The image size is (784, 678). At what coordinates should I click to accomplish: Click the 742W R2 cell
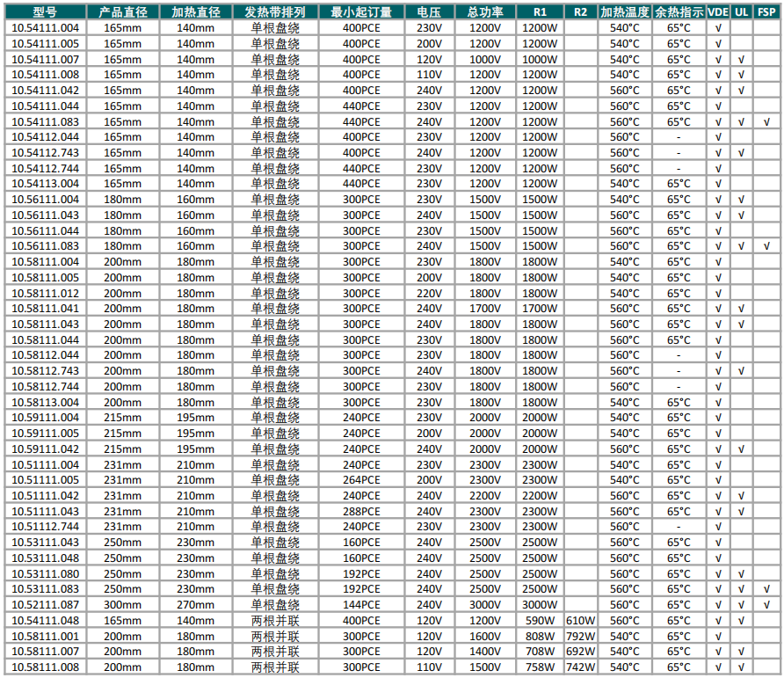pyautogui.click(x=581, y=667)
